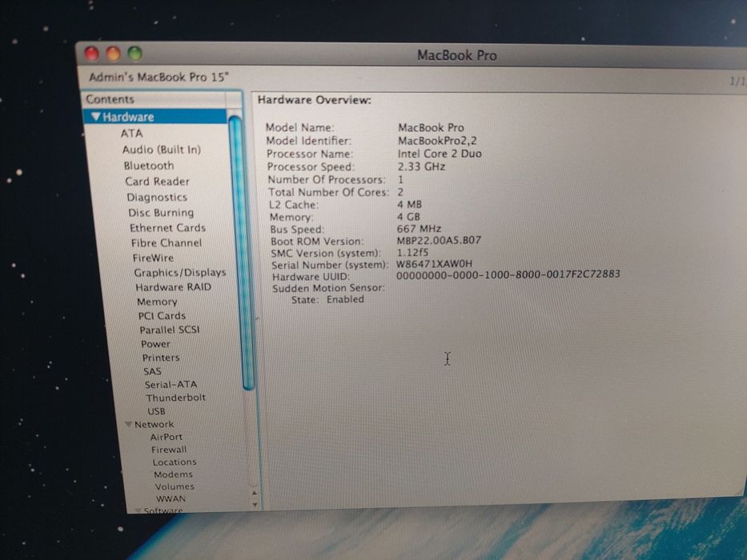Screen dimensions: 747x560
Task: Click the 4 MB L2 cache value
Action: (x=409, y=204)
